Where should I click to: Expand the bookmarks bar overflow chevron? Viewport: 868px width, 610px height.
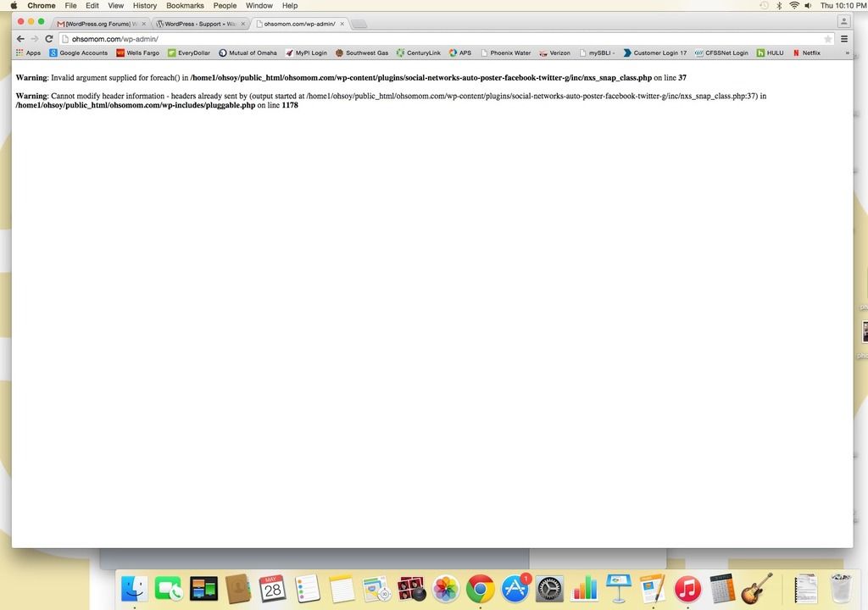(846, 53)
